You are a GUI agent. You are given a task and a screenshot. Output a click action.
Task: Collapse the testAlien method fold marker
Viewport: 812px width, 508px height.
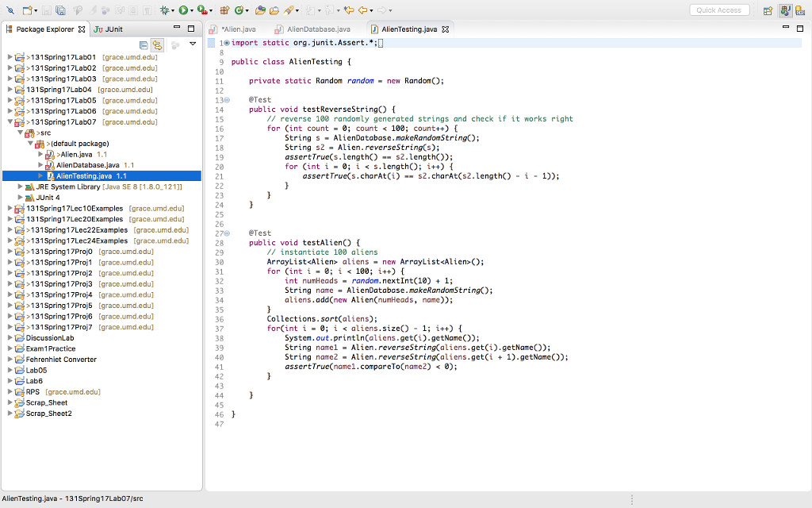[226, 233]
